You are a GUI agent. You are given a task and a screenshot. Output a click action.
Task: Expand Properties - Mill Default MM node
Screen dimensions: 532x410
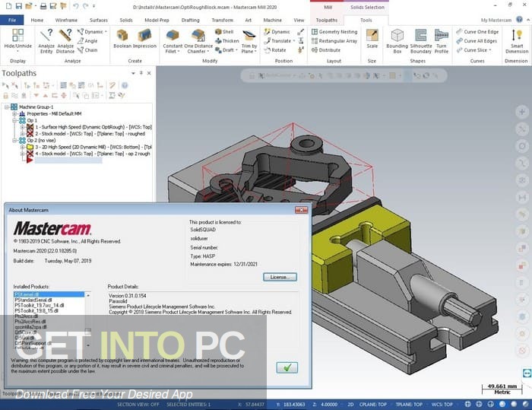[14, 114]
